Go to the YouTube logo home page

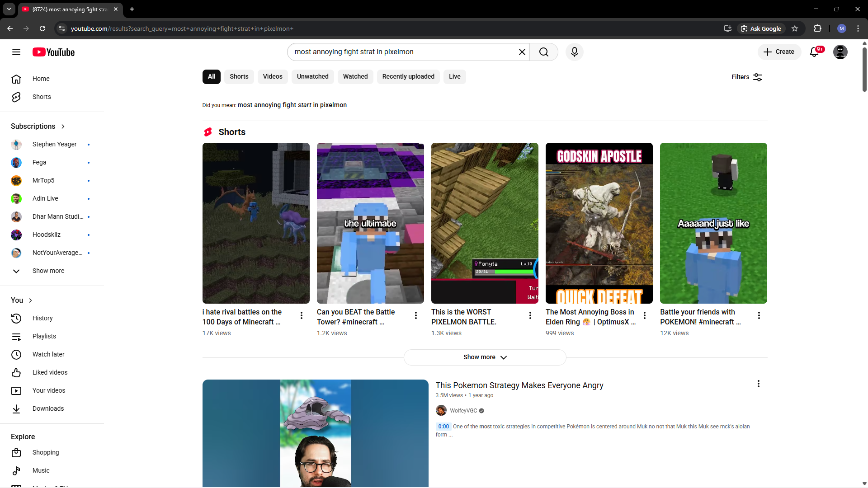coord(53,52)
